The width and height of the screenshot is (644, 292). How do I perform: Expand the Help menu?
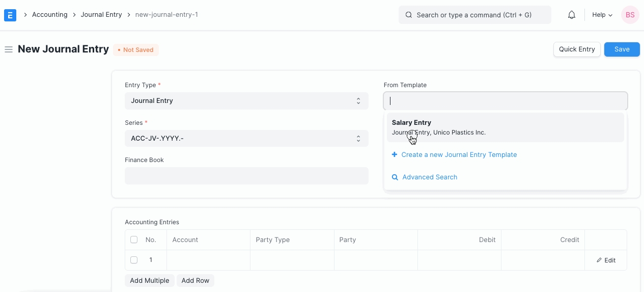tap(602, 15)
